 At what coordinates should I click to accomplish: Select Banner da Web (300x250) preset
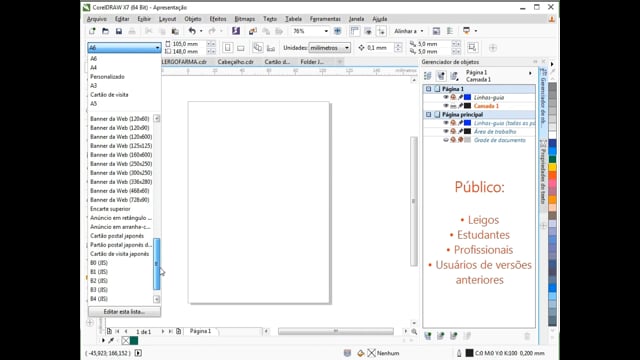coord(121,173)
